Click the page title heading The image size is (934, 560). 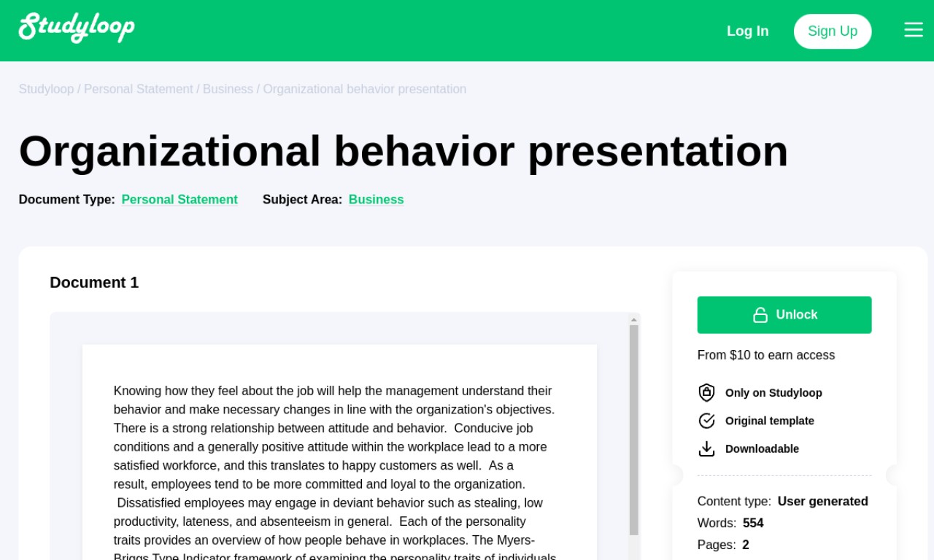[404, 151]
